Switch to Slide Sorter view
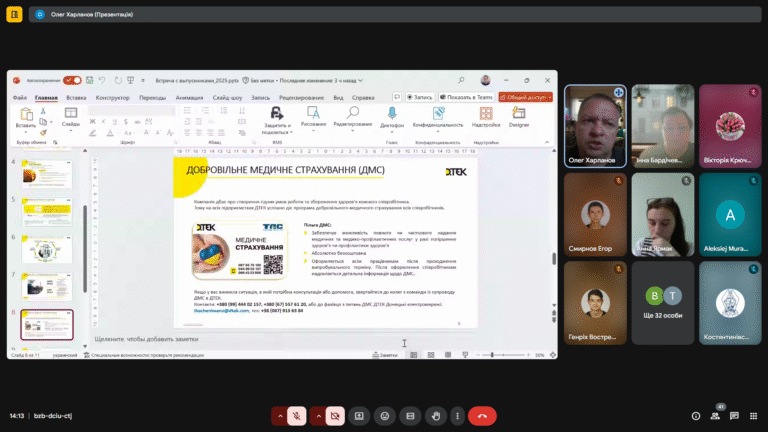The width and height of the screenshot is (768, 432). click(x=431, y=355)
